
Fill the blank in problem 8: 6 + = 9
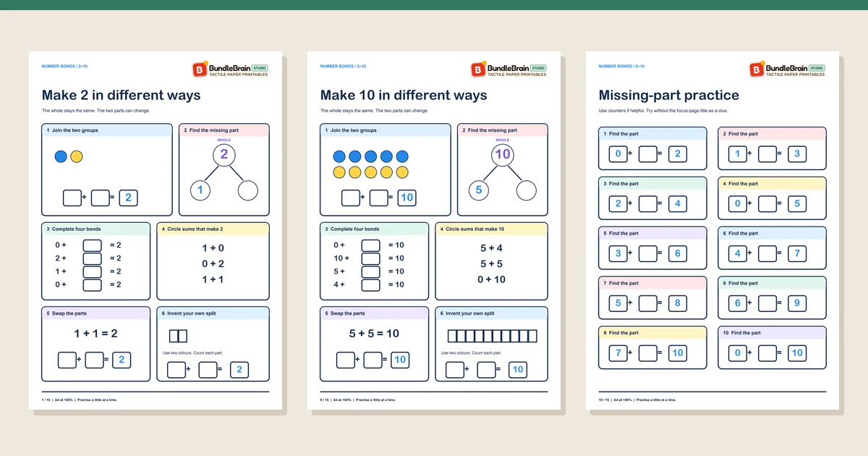tap(767, 303)
